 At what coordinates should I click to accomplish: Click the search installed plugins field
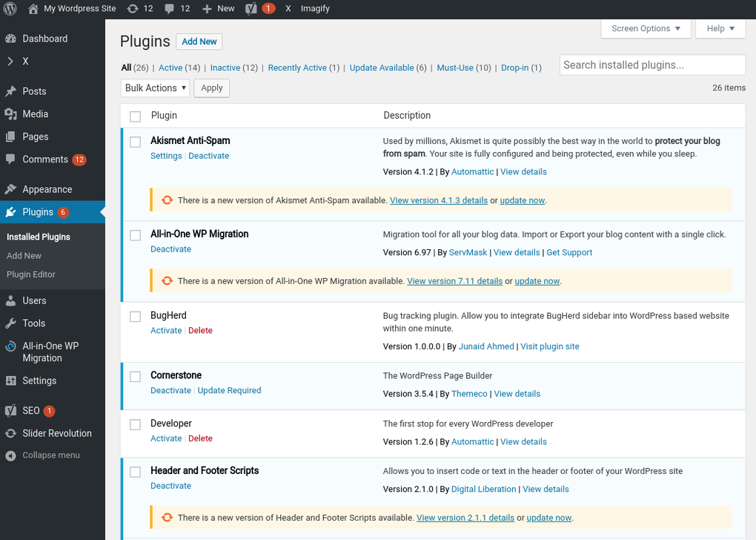click(x=651, y=65)
